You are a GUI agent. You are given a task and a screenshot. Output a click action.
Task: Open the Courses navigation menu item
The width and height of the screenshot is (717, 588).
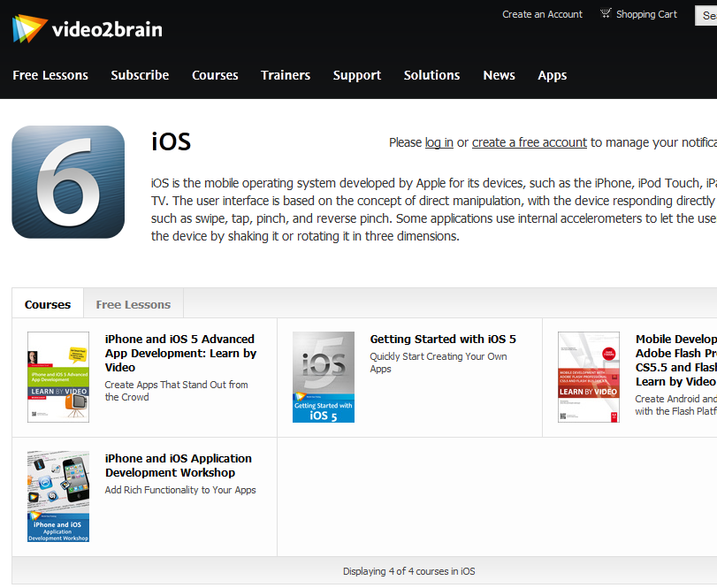(x=215, y=75)
